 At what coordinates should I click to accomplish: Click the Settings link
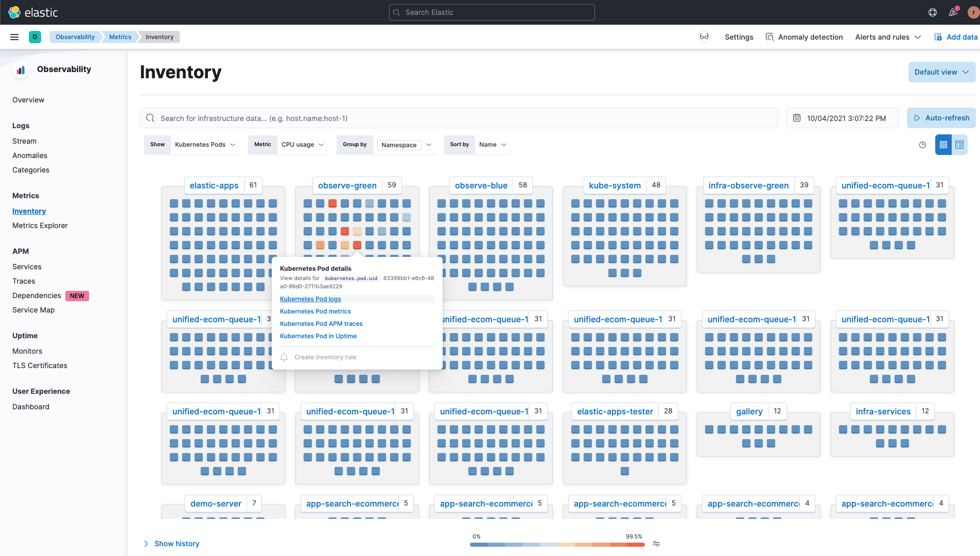click(x=739, y=37)
